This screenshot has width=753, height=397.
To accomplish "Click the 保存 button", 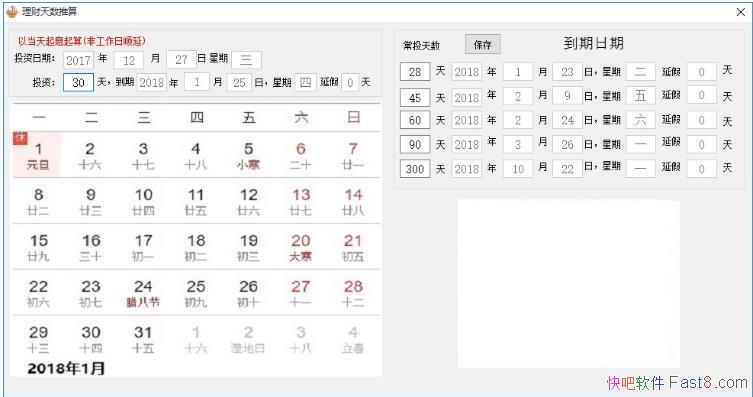I will tap(483, 45).
